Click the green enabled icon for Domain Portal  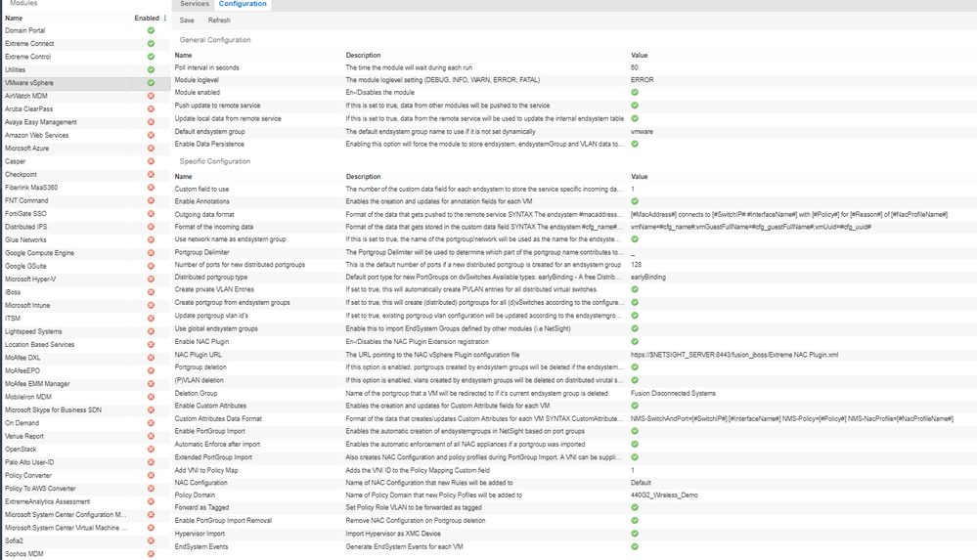click(x=151, y=30)
